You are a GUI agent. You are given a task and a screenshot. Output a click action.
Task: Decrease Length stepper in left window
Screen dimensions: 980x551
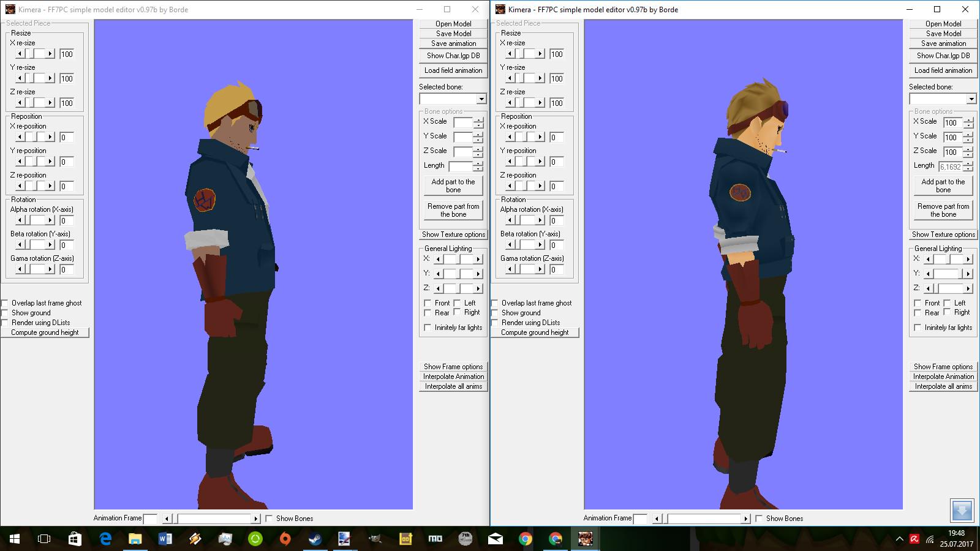click(478, 170)
